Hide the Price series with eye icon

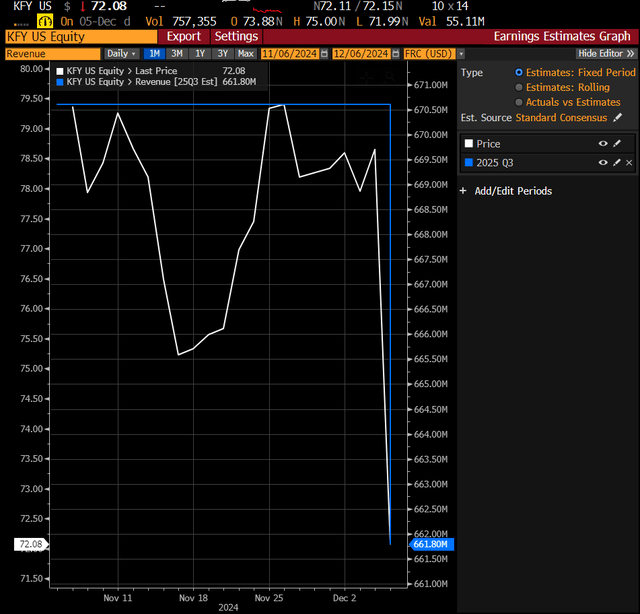point(602,144)
